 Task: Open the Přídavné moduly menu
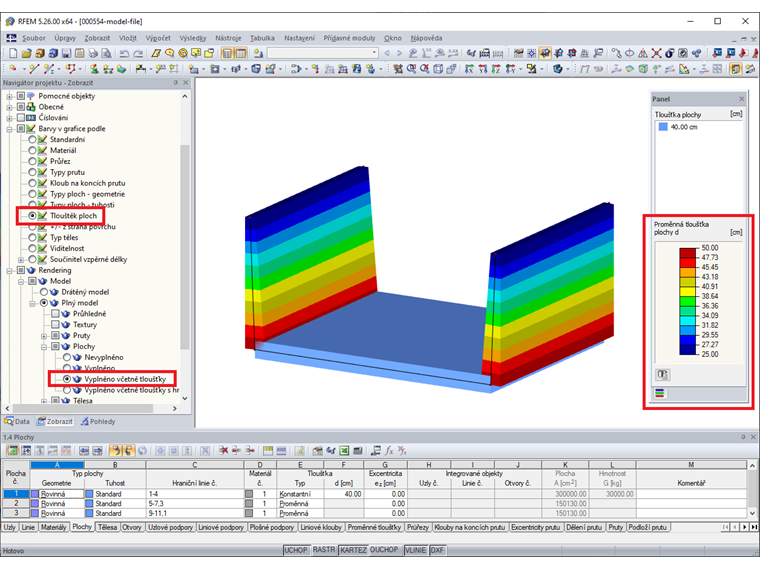(349, 38)
